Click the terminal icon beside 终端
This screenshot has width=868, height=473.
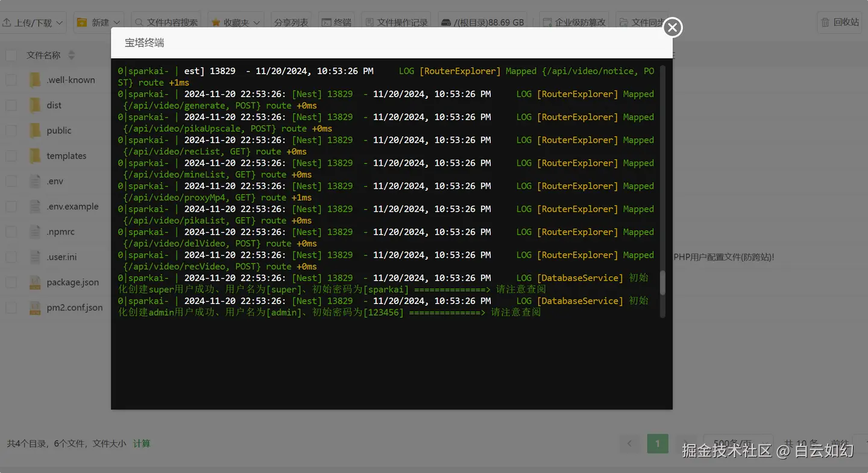click(326, 22)
